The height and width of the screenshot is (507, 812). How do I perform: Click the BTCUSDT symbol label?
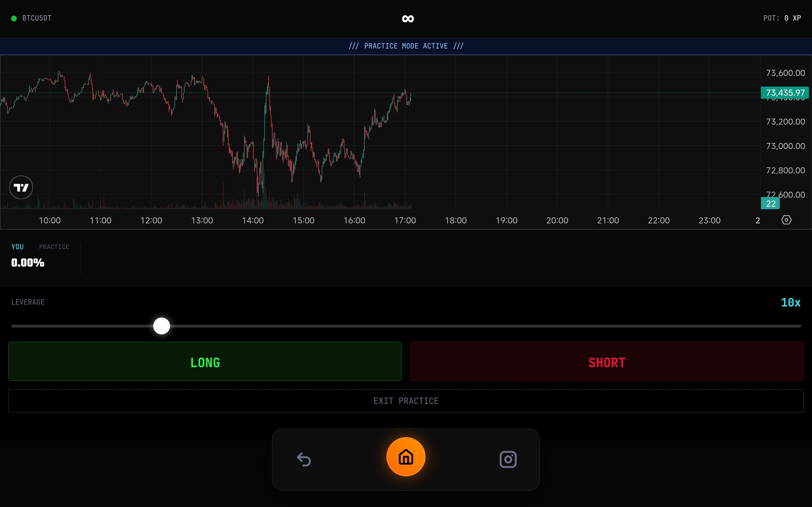pos(37,18)
